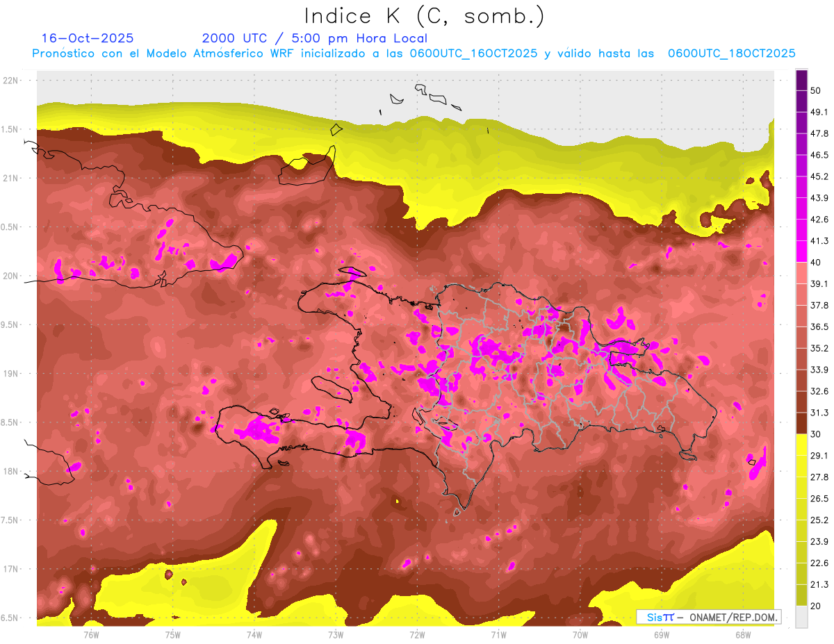This screenshot has height=644, width=834.
Task: Click the legend value '25.2'
Action: click(819, 520)
